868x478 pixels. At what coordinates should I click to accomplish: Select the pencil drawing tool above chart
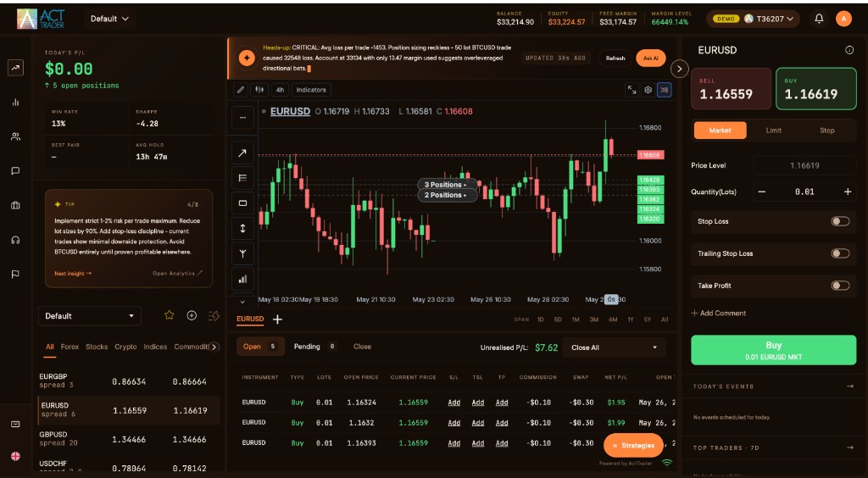pos(241,90)
